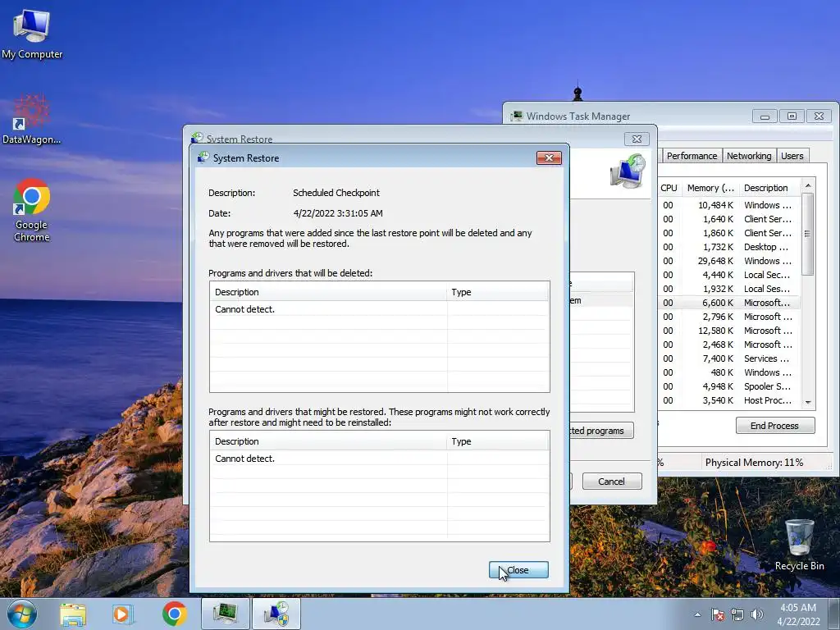840x630 pixels.
Task: Click the Task Manager vertical scrollbar thumb
Action: point(808,234)
